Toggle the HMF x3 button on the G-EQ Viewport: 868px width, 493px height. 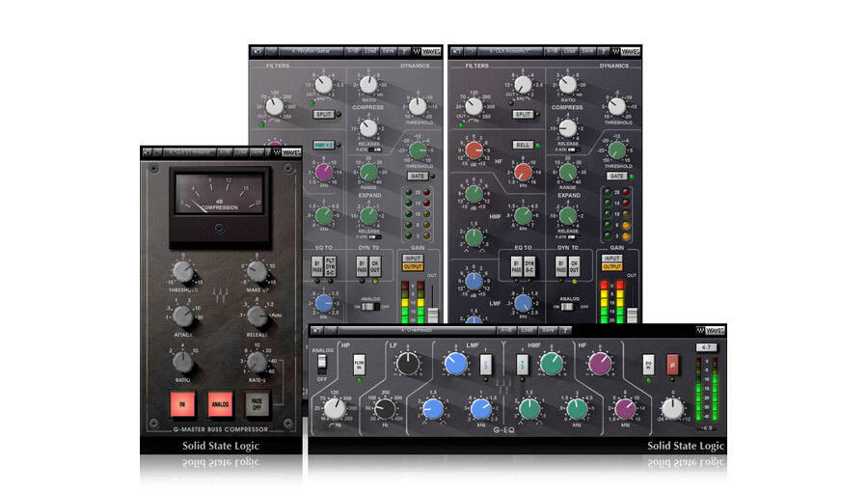coord(522,366)
